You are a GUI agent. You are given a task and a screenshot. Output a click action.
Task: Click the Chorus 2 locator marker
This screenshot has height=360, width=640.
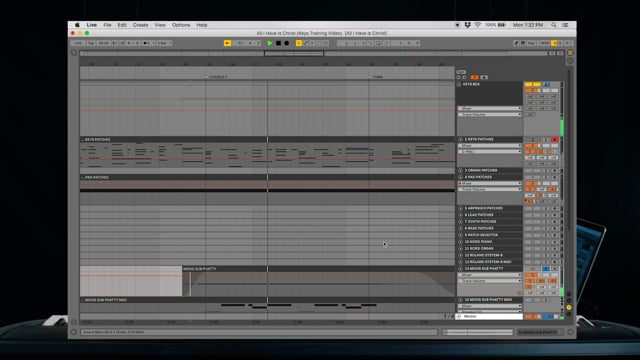coord(217,77)
